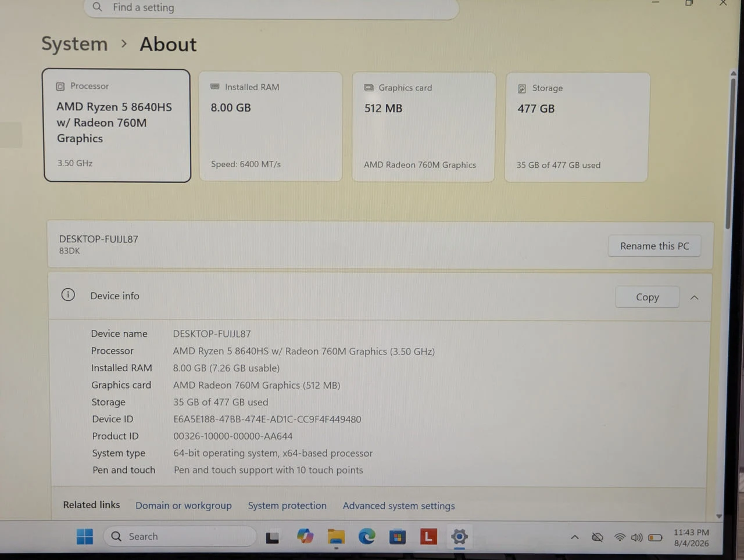Open the Domain or workgroup link
Screen dimensions: 744x560
tap(184, 505)
